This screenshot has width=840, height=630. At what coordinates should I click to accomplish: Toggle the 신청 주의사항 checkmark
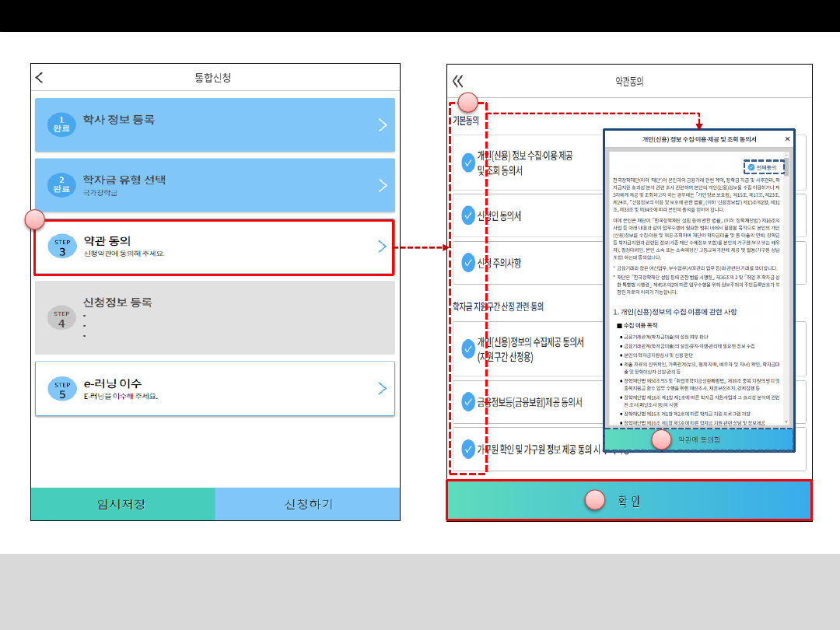click(468, 263)
